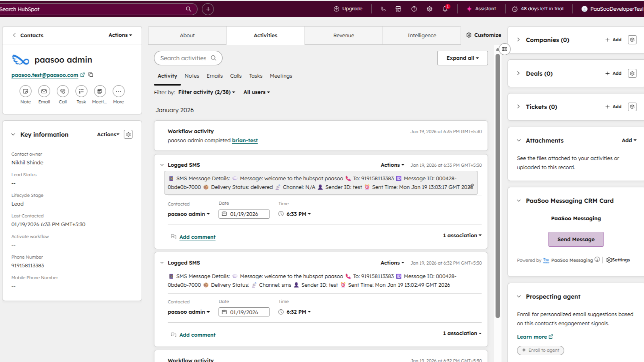Log a call with the Call icon
Screen dimensions: 644x362
(x=63, y=92)
